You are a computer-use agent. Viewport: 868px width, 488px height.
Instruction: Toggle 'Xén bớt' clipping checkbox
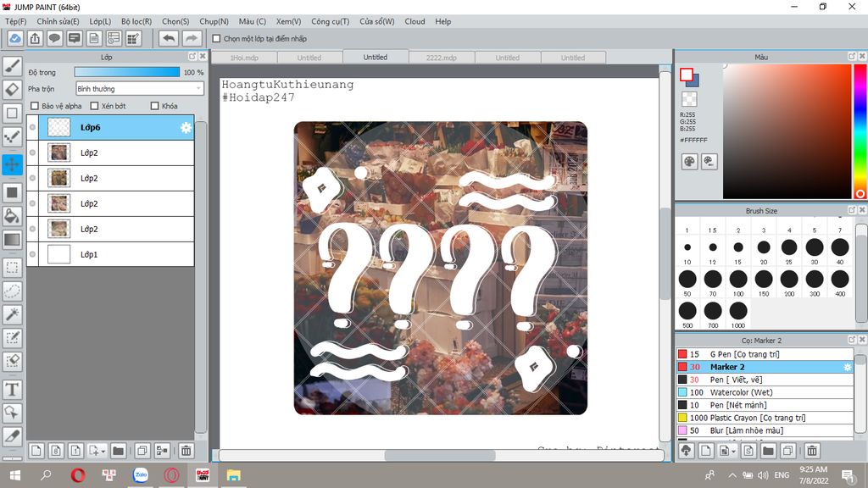pos(94,106)
